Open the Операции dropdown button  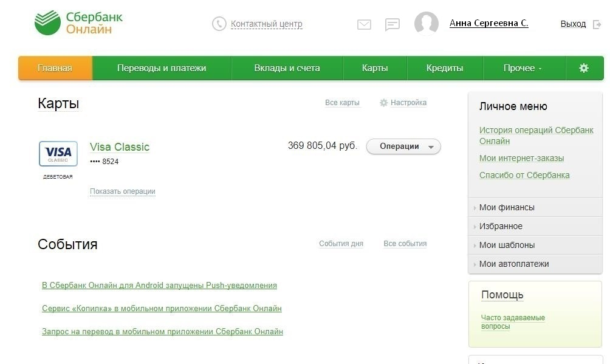[x=403, y=146]
